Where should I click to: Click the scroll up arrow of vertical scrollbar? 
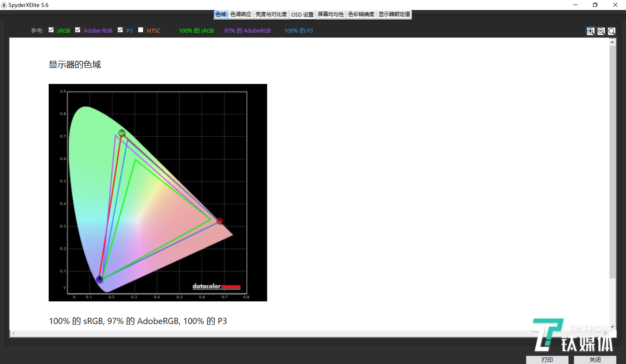pos(612,42)
